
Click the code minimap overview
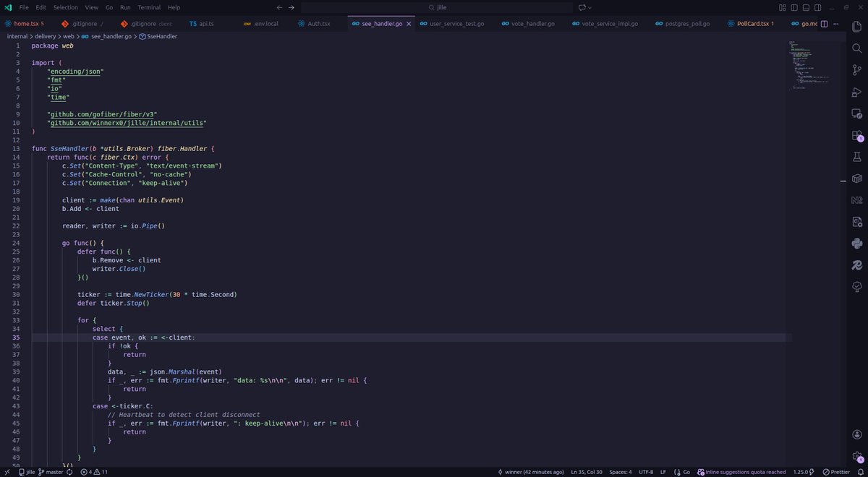[814, 65]
